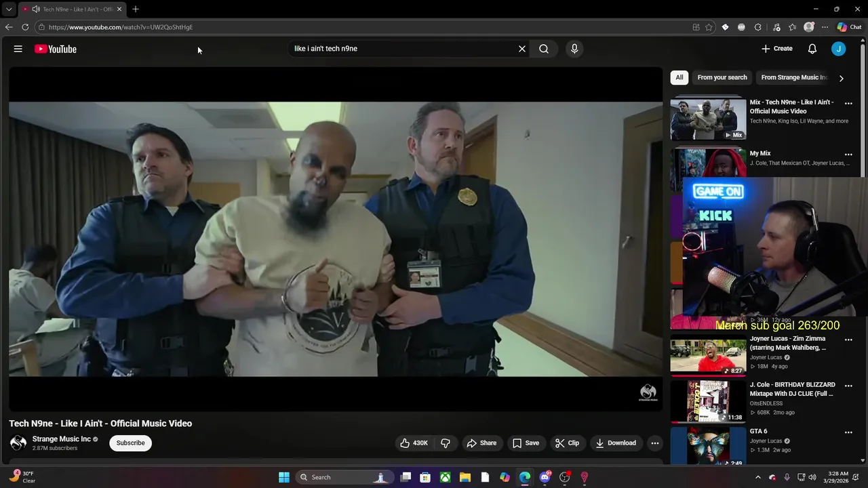Screen dimensions: 868x488
Task: Show hidden system tray icons
Action: (x=758, y=477)
